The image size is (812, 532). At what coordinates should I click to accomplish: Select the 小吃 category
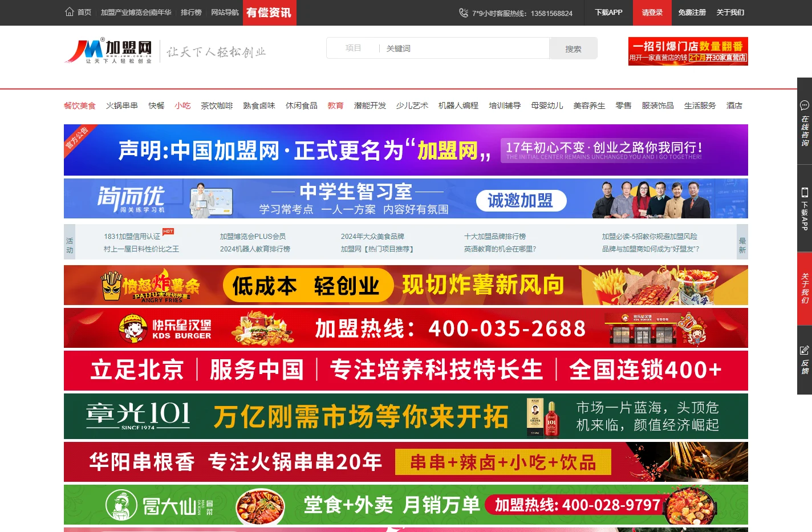pyautogui.click(x=182, y=105)
